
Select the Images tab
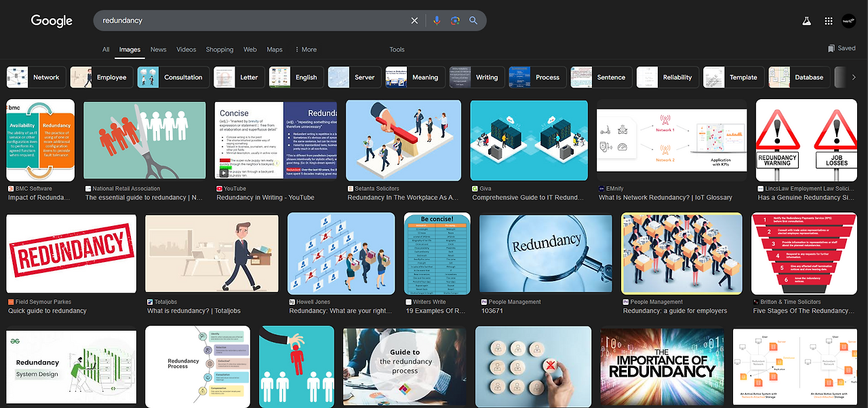[130, 50]
